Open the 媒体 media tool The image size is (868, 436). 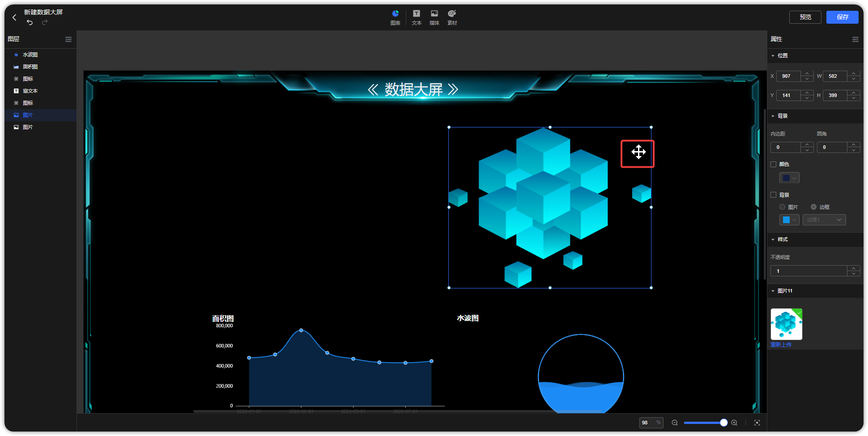[434, 17]
